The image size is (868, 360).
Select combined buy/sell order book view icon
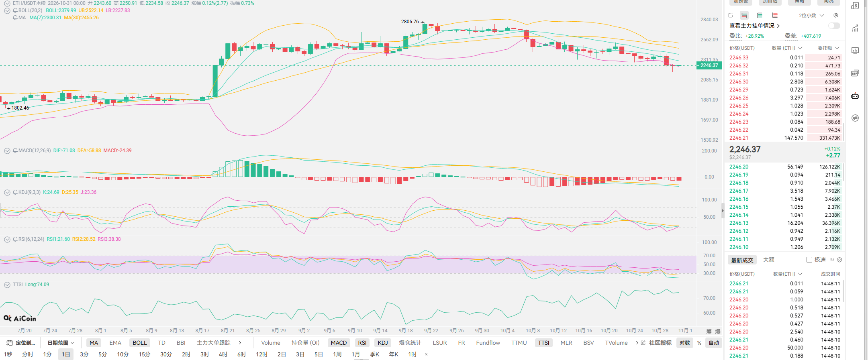tap(744, 15)
